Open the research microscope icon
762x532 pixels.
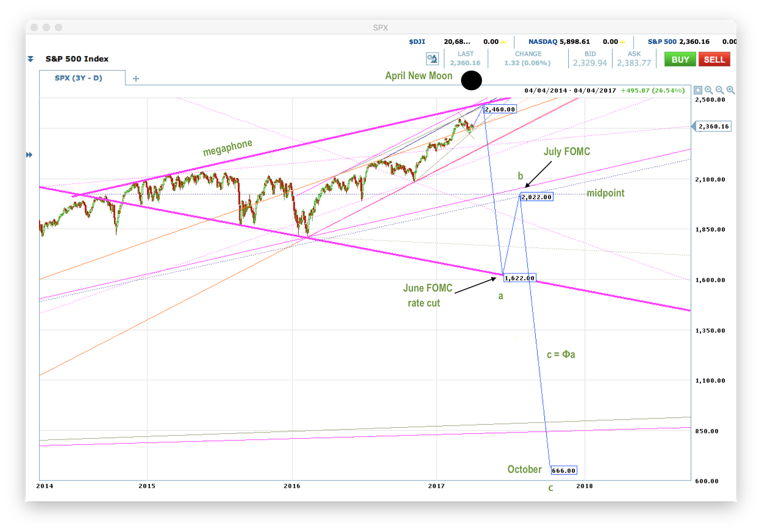coord(432,59)
